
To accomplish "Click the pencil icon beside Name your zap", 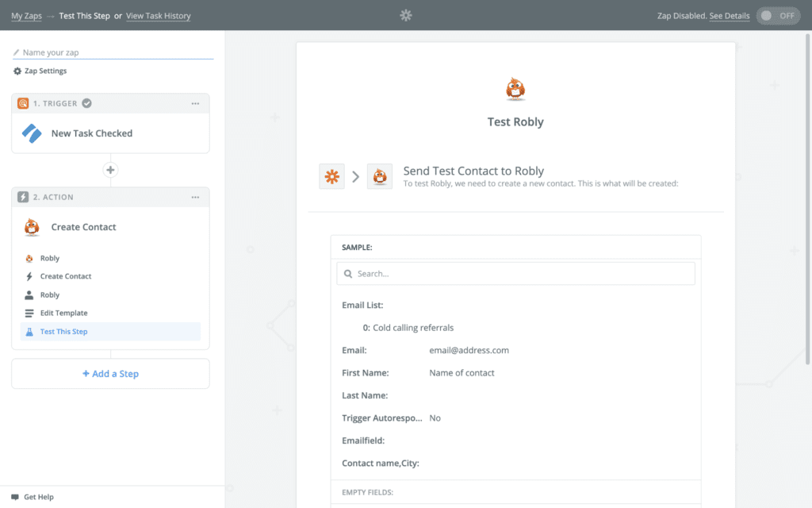I will pyautogui.click(x=16, y=52).
